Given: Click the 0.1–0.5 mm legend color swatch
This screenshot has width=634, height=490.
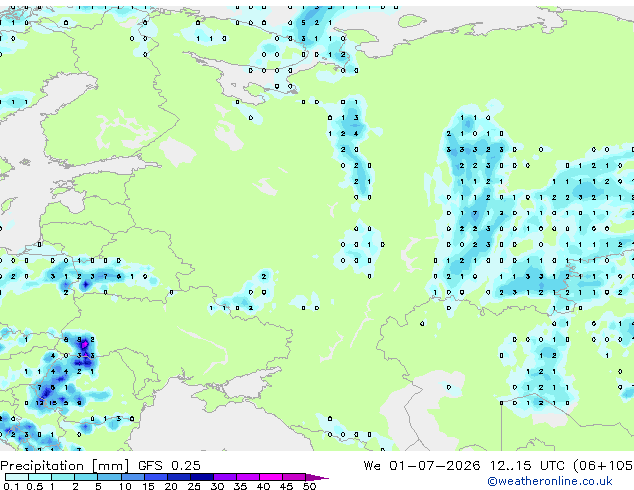Looking at the screenshot, I should pos(17,477).
